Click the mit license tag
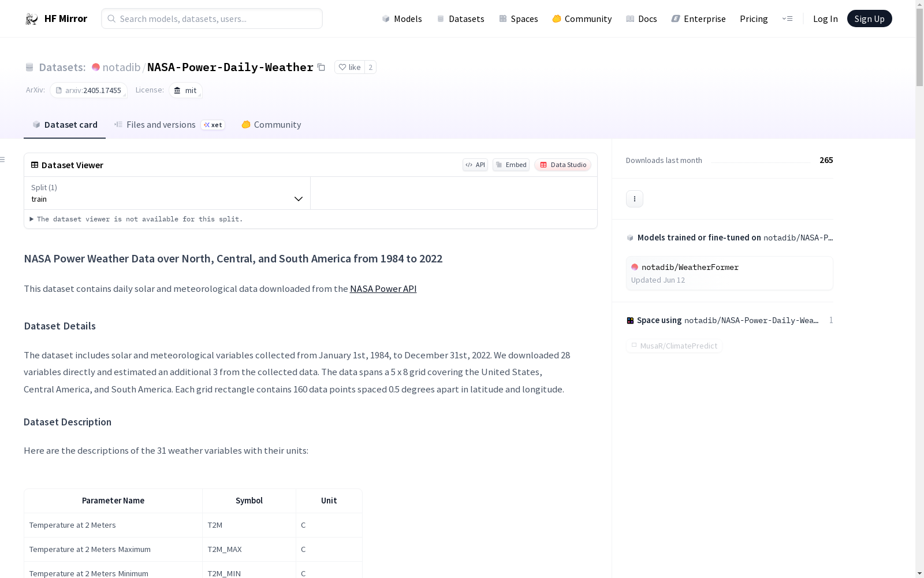 point(185,90)
